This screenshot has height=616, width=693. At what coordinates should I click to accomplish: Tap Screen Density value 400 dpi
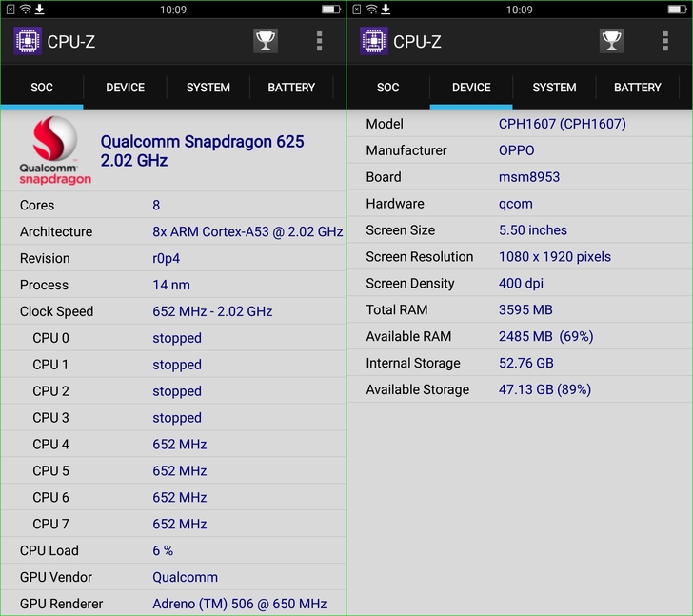coord(521,284)
